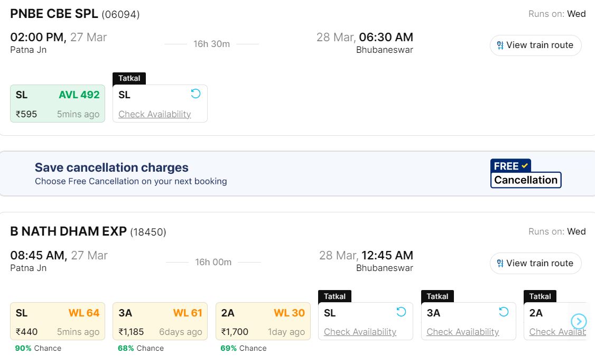The height and width of the screenshot is (364, 595).
Task: Select 3A WL 61 fare card
Action: [x=160, y=321]
